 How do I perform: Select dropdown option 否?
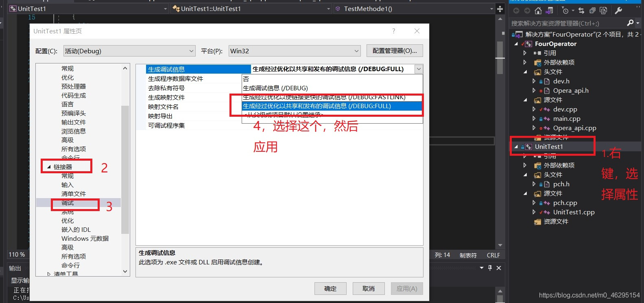[332, 79]
